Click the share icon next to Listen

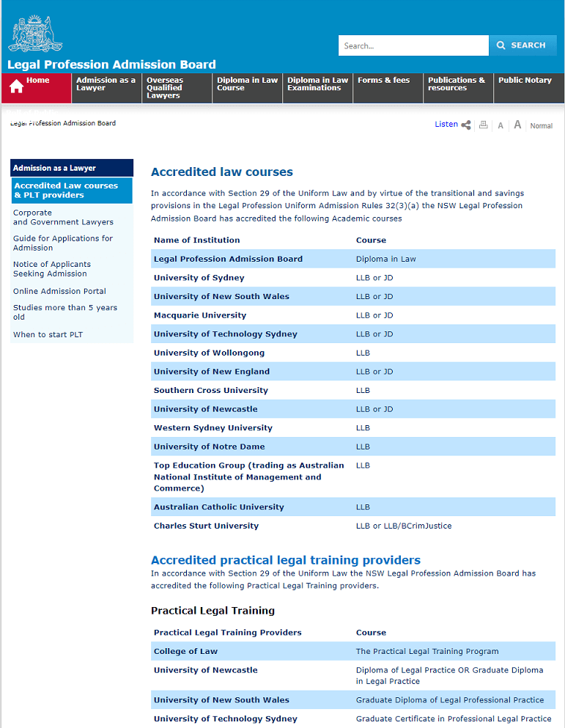click(x=466, y=125)
